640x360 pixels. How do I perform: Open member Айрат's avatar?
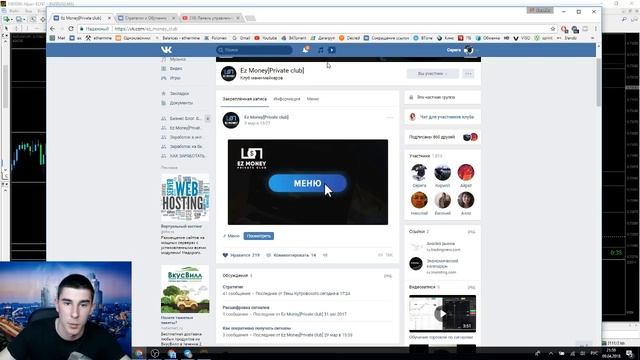pyautogui.click(x=466, y=172)
